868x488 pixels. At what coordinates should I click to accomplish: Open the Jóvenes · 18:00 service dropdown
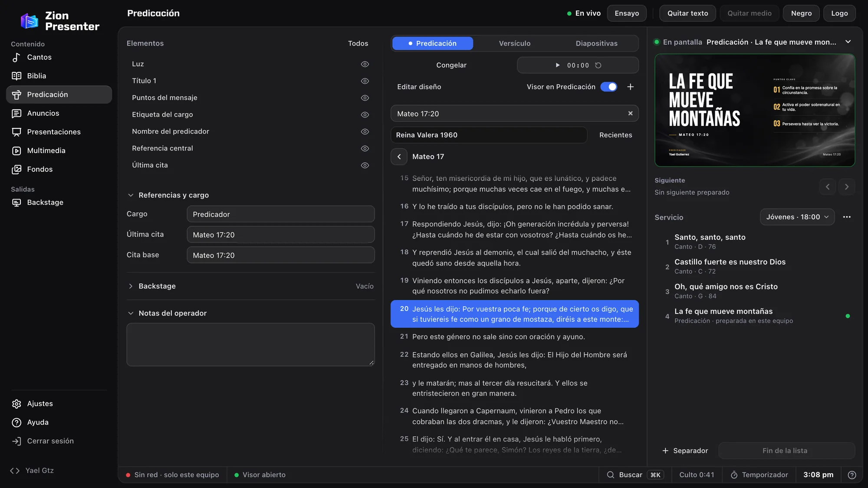797,217
